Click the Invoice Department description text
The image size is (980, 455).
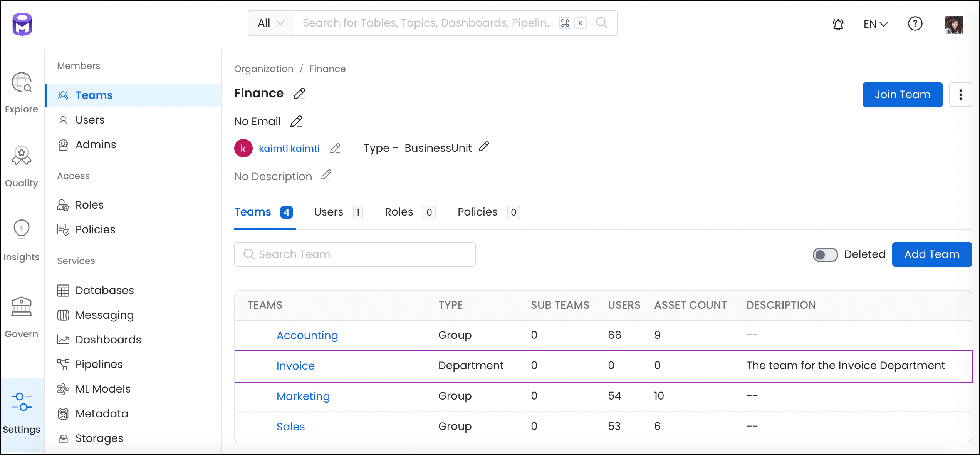coord(846,366)
